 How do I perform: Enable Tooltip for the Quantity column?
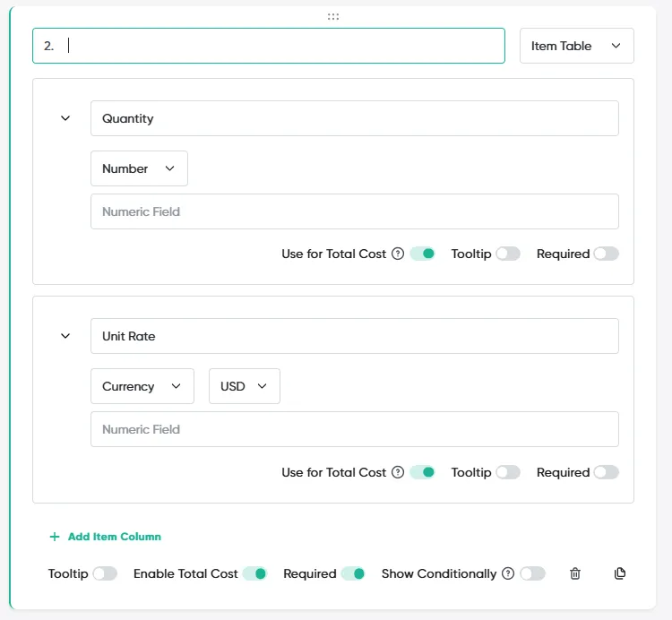tap(508, 254)
